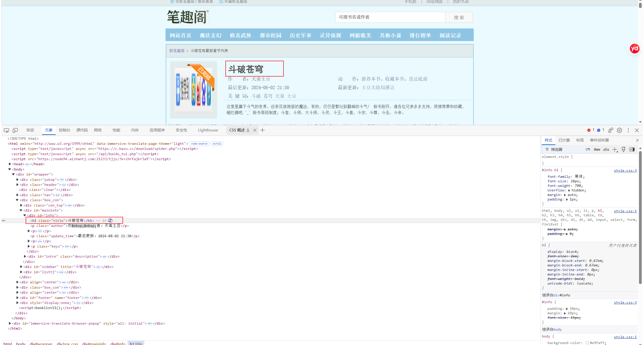Collapse the body element node
This screenshot has height=345, width=644.
tap(10, 169)
